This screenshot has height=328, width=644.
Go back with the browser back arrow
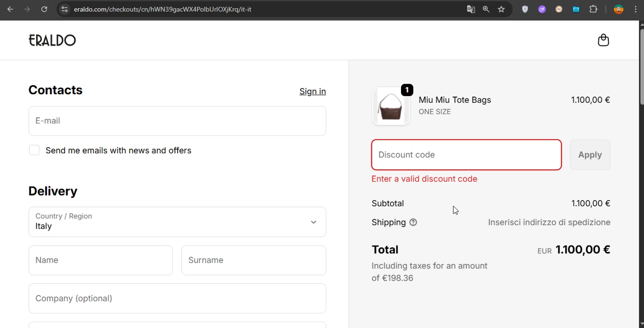pos(10,9)
